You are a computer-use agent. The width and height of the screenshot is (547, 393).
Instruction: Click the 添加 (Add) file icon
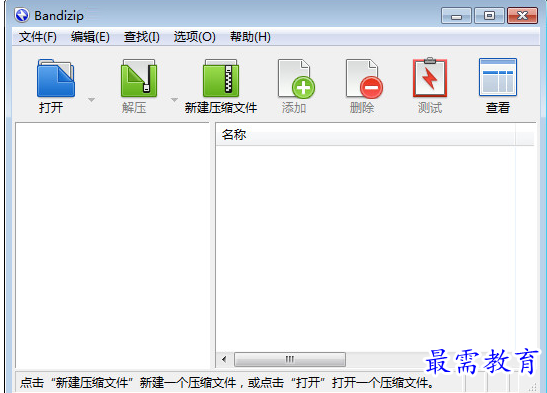[x=296, y=79]
